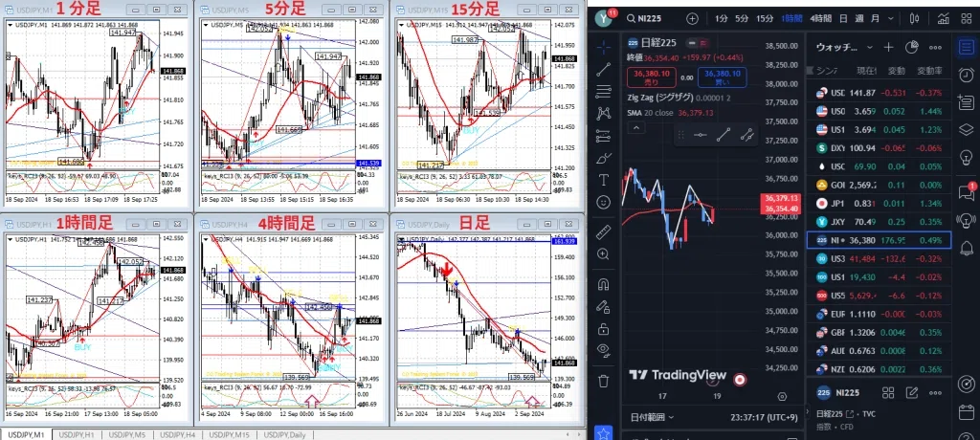Open watchlist advanced pie-chart view

point(911,47)
